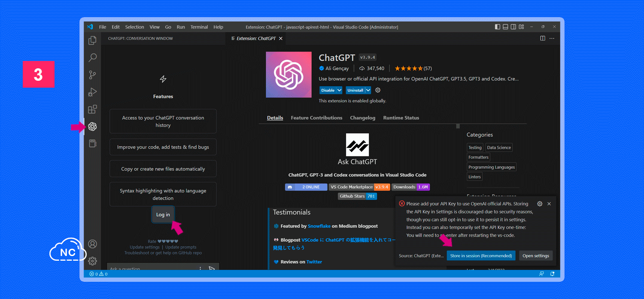Click the Discord 2 ONLINE badge
Viewport: 644px width, 299px height.
coord(306,187)
